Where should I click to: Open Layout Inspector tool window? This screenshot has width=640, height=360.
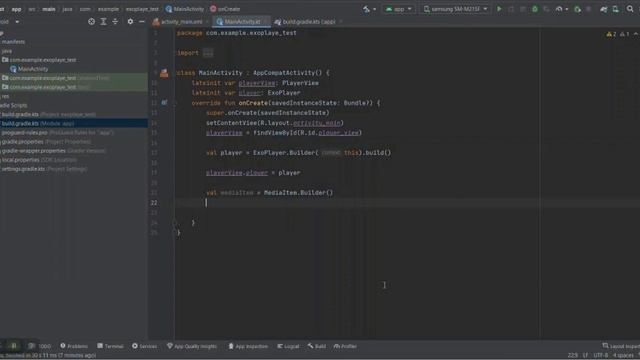pos(621,346)
